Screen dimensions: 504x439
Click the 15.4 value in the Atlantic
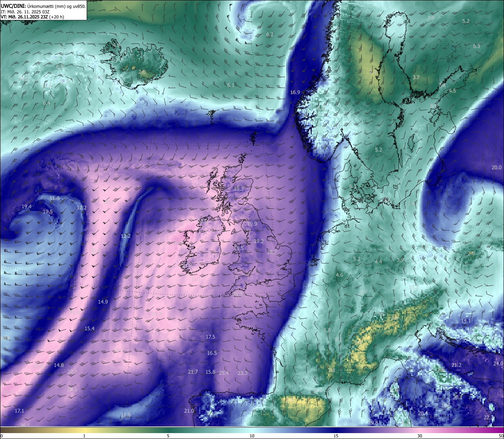(x=89, y=329)
